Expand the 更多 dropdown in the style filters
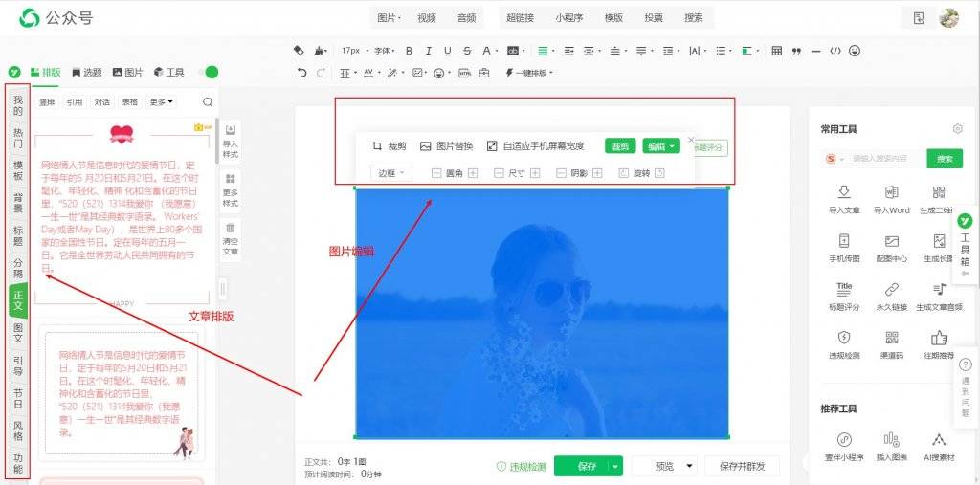980x485 pixels. (x=161, y=101)
